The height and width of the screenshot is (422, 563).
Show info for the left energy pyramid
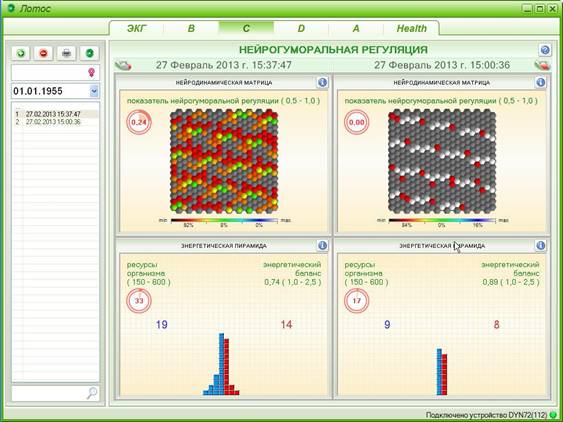click(x=322, y=246)
